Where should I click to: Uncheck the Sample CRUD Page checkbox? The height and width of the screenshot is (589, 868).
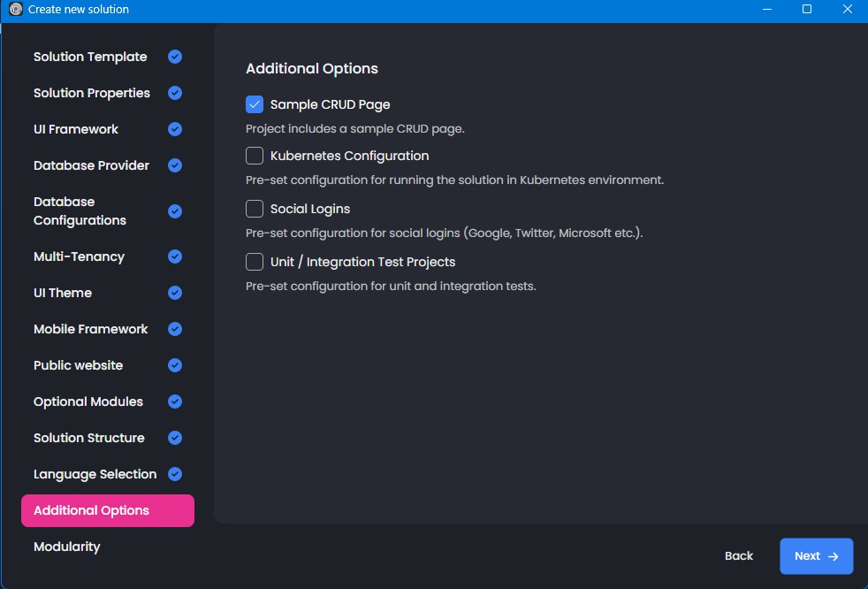coord(255,104)
